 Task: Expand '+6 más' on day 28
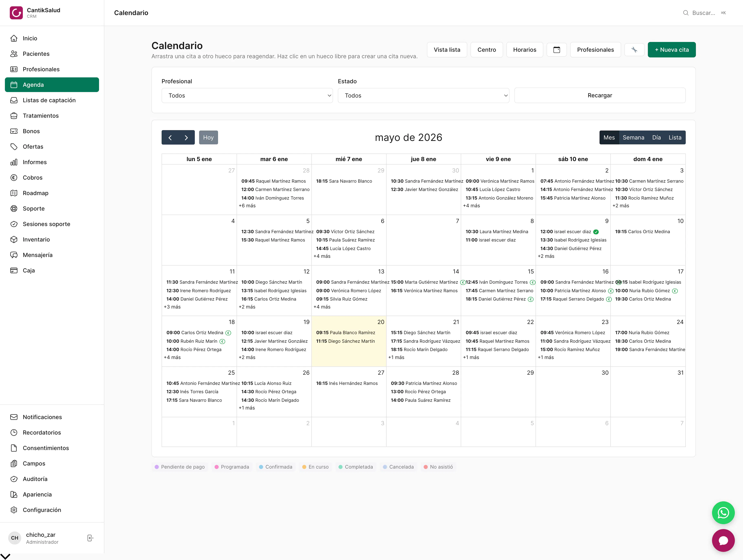pos(247,205)
